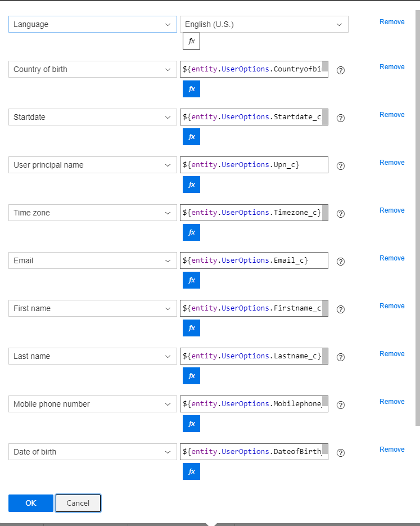Click the fx icon under Mobile phone number

pos(191,423)
